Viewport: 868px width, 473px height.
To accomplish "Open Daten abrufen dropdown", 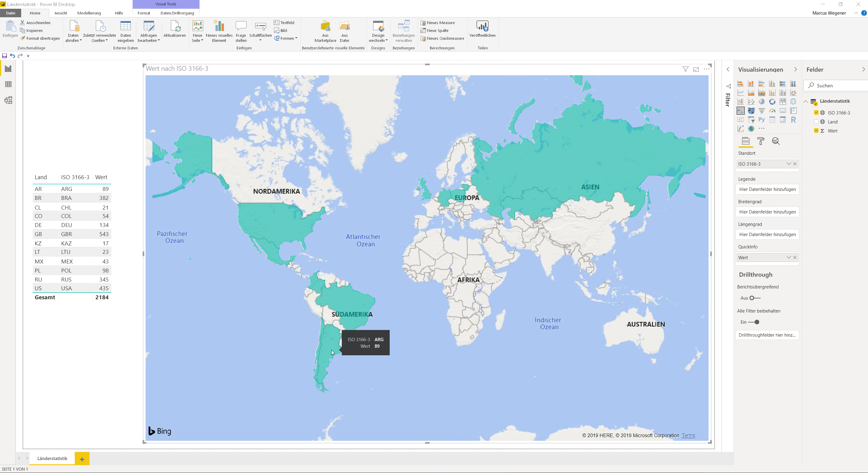I will coord(74,31).
